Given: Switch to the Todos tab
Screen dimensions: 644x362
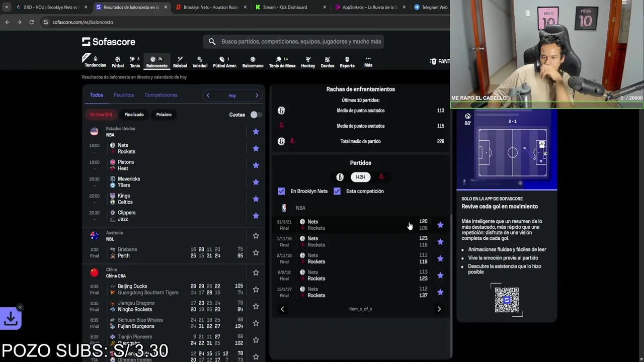Looking at the screenshot, I should [x=96, y=95].
